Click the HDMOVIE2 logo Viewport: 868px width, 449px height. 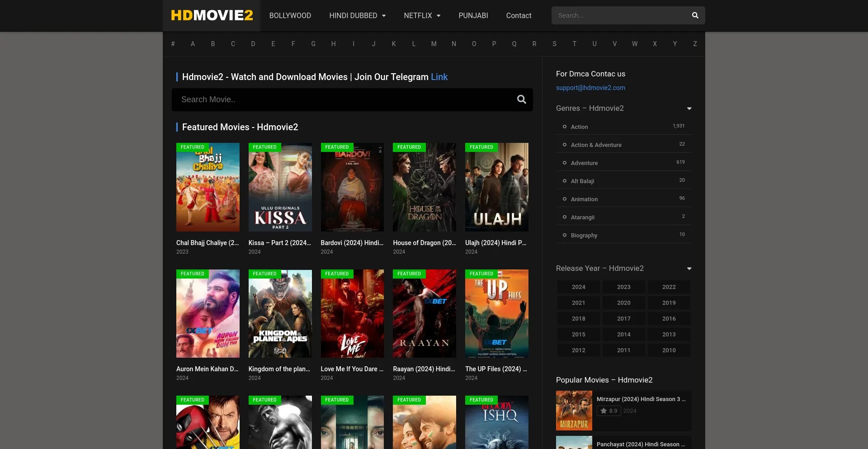(x=212, y=15)
